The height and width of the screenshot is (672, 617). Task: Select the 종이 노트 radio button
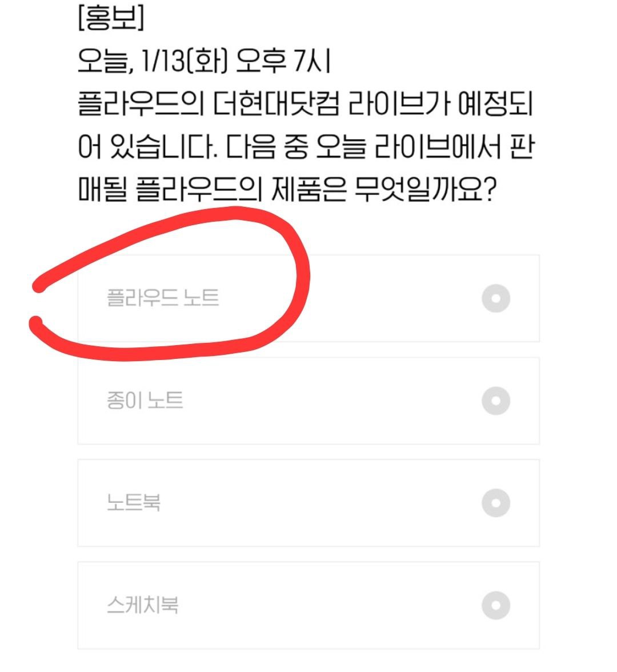496,401
